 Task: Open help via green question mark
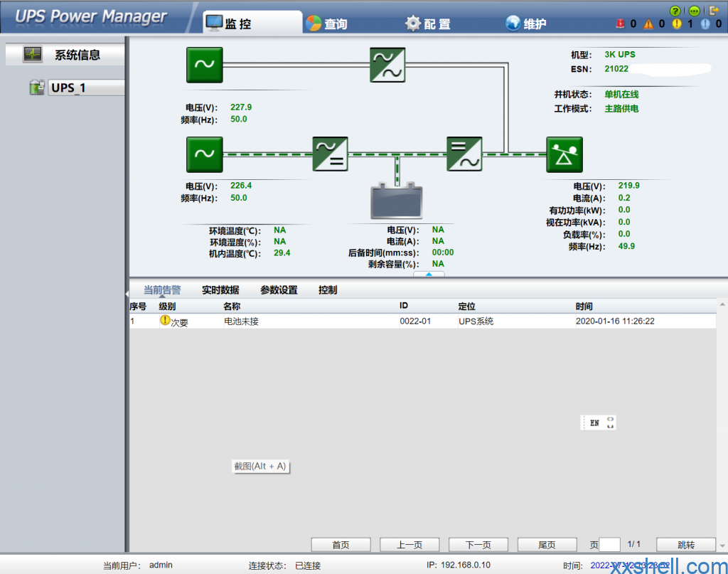(x=675, y=11)
